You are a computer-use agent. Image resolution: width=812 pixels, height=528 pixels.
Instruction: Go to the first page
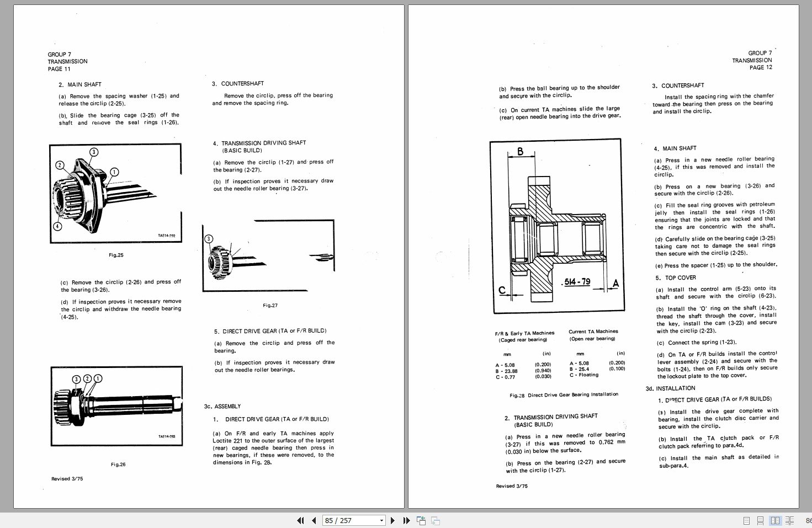point(301,520)
